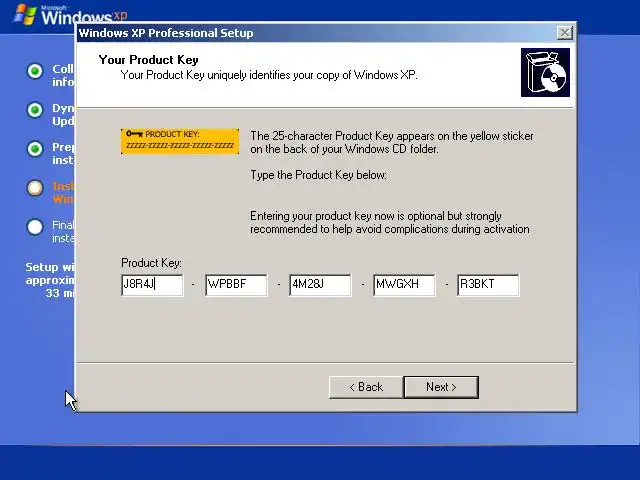Click the CD software box icon
The height and width of the screenshot is (480, 640).
coord(545,73)
